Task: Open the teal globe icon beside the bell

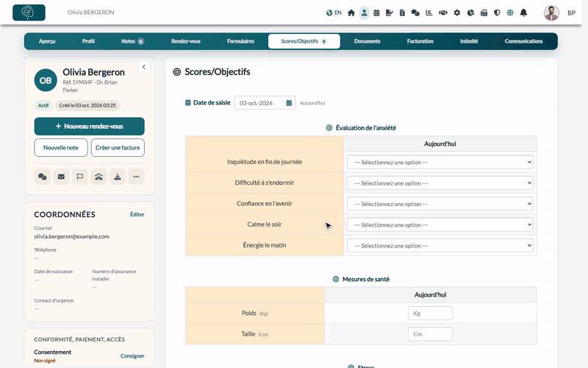Action: coord(510,13)
